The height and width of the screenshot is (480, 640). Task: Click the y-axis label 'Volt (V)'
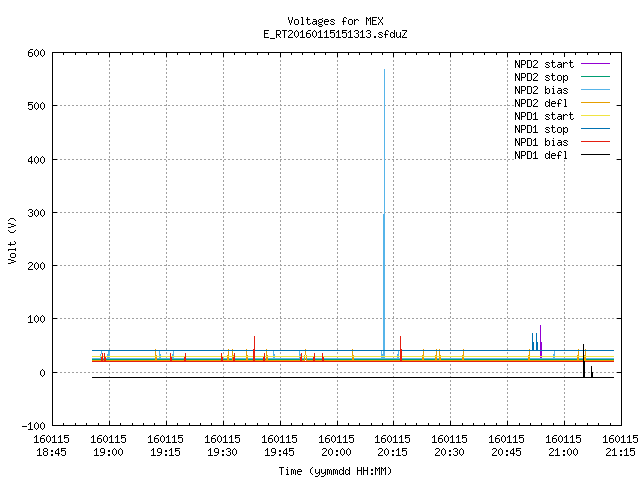click(12, 241)
